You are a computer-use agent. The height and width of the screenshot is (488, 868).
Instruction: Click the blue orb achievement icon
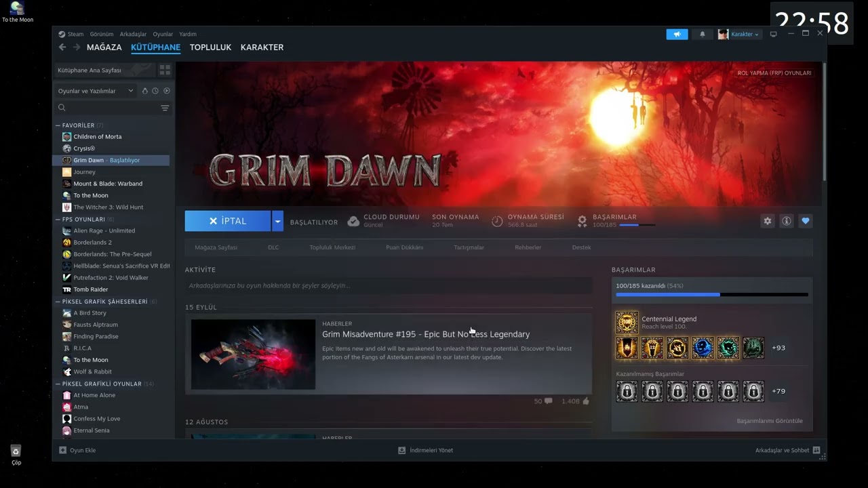pos(703,348)
